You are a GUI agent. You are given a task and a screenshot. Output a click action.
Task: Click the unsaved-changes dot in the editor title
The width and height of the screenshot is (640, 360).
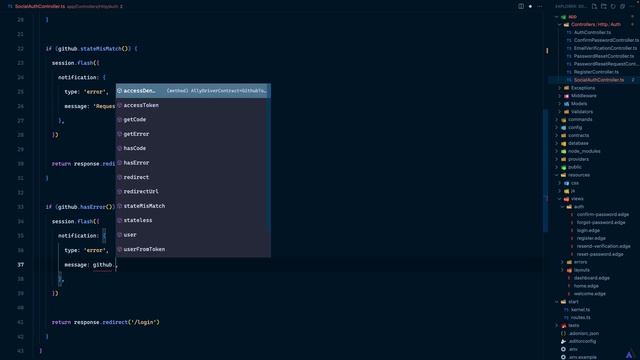(x=530, y=6)
